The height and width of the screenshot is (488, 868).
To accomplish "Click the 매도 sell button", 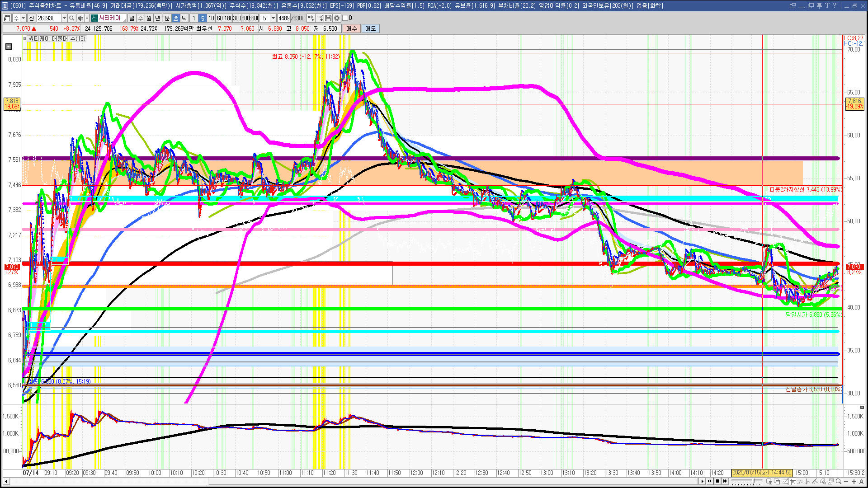I will 370,28.
